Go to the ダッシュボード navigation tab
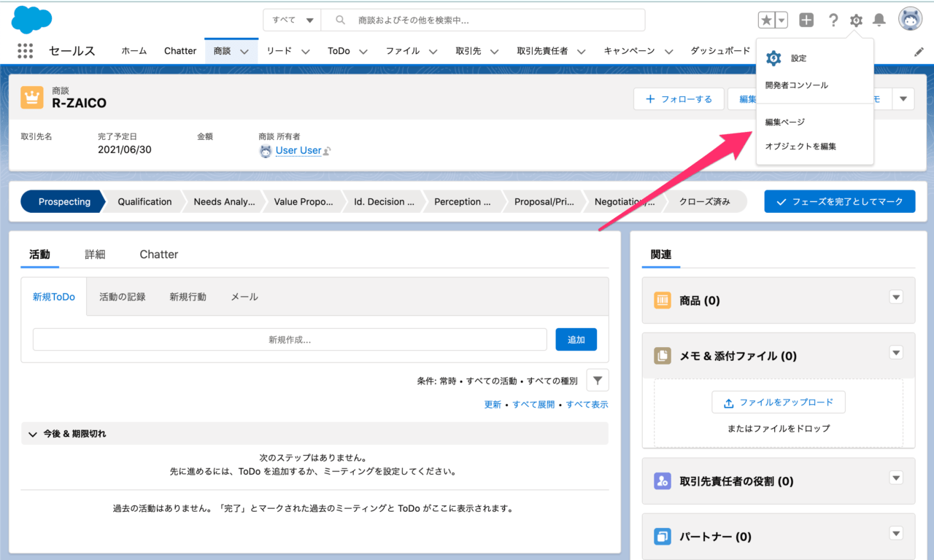 [x=720, y=51]
